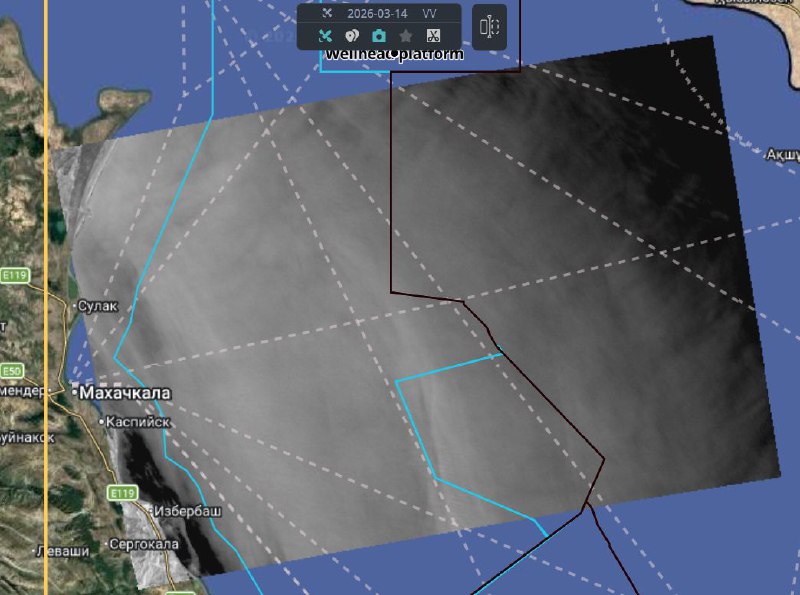Click the teal camera snapshot icon
Viewport: 800px width, 595px height.
click(379, 36)
